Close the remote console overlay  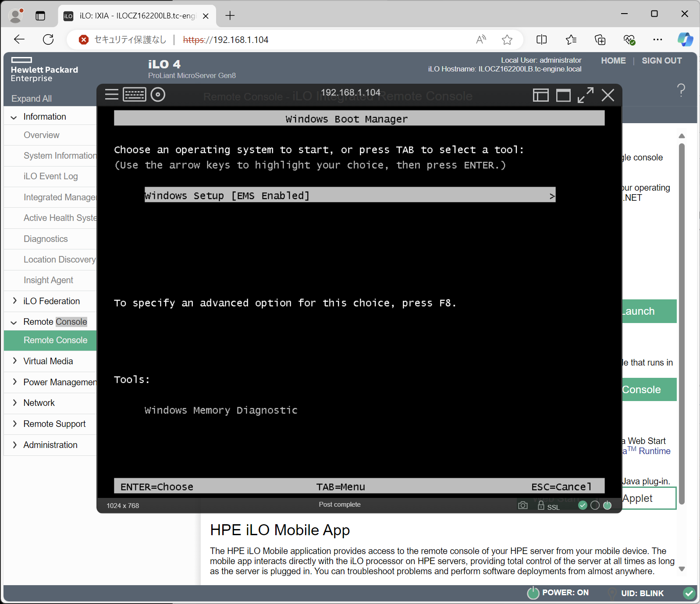click(608, 95)
